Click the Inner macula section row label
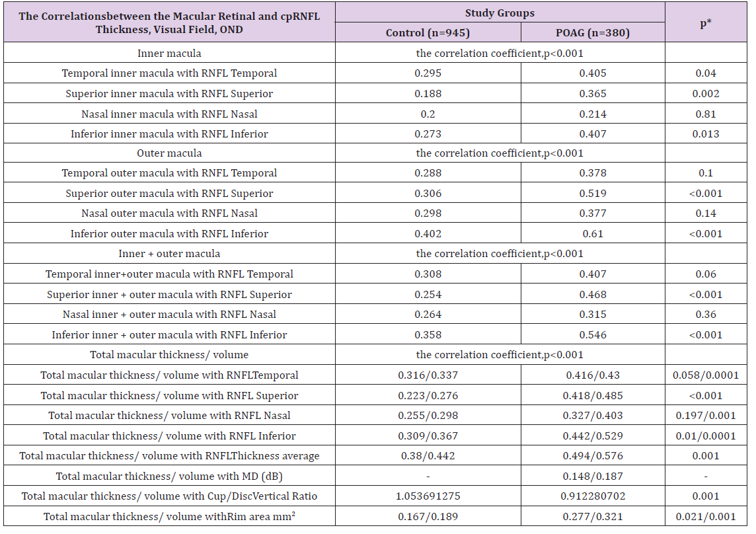Image resolution: width=756 pixels, height=534 pixels. click(x=169, y=53)
